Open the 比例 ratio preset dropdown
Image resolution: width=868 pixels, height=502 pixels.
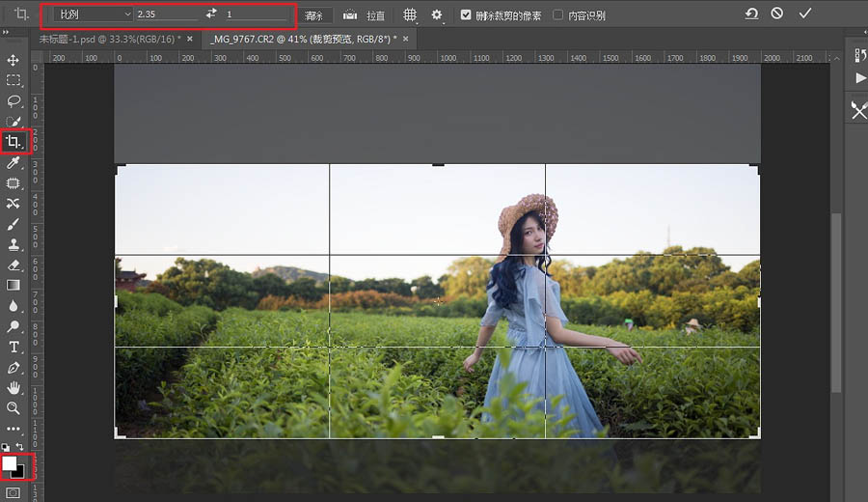93,14
